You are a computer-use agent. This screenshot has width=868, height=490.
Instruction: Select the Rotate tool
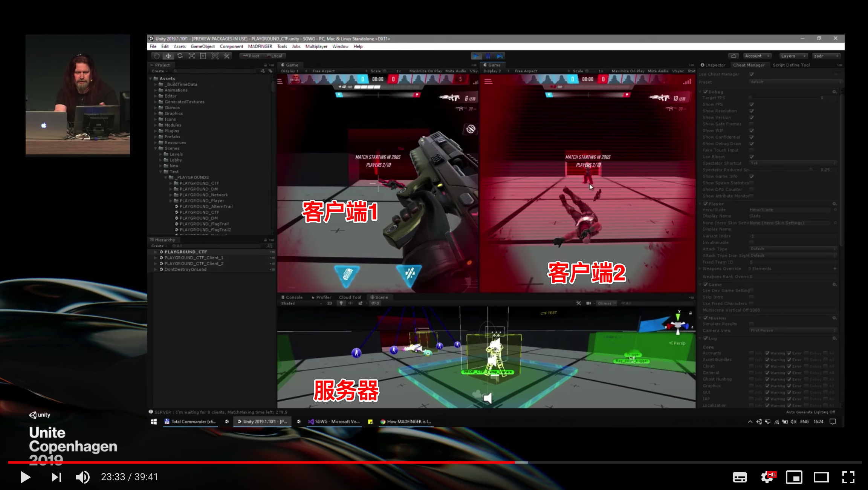pyautogui.click(x=180, y=56)
